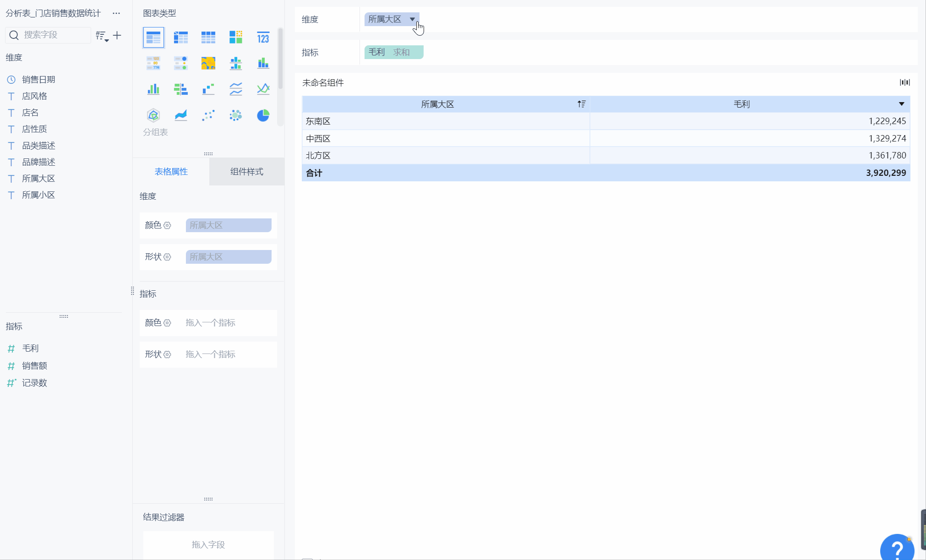The image size is (926, 560).
Task: Choose the multi-series column chart type
Action: tap(153, 89)
